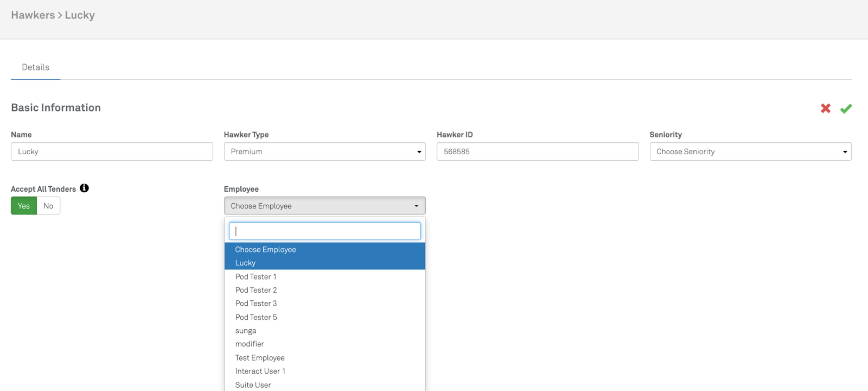Select Test Employee from dropdown list
The height and width of the screenshot is (391, 868).
coord(260,358)
